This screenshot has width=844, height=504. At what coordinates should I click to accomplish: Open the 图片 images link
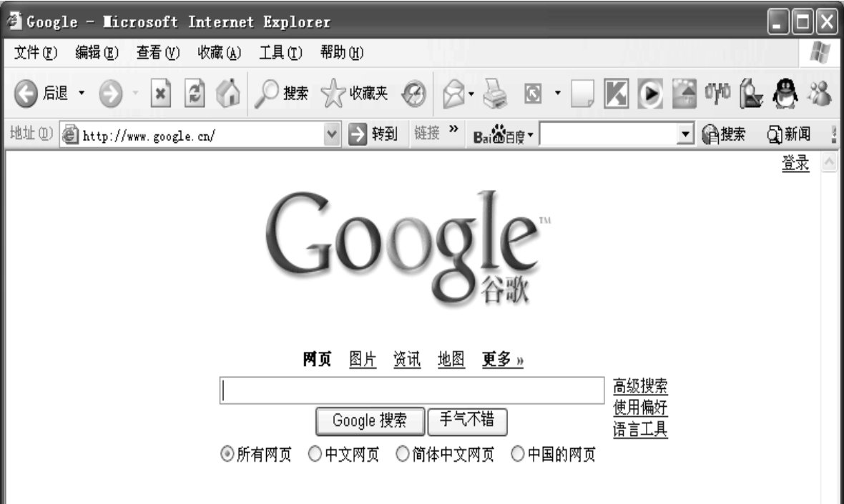[x=363, y=359]
